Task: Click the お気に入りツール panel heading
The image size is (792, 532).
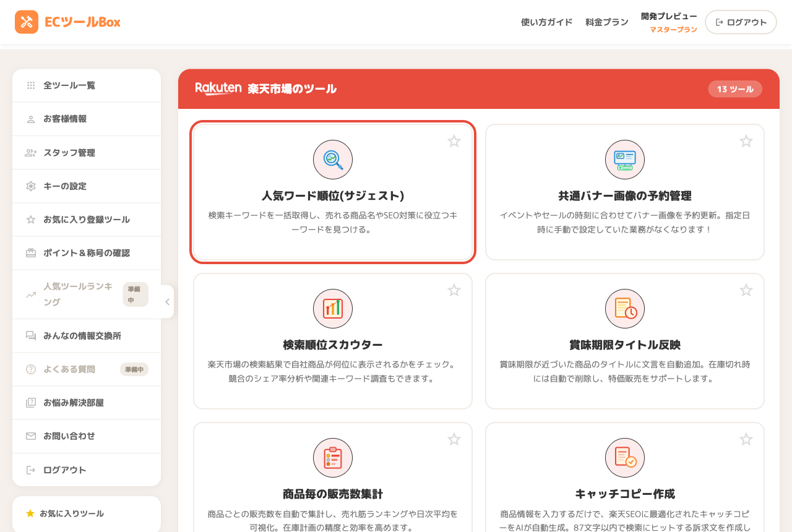Action: coord(72,513)
